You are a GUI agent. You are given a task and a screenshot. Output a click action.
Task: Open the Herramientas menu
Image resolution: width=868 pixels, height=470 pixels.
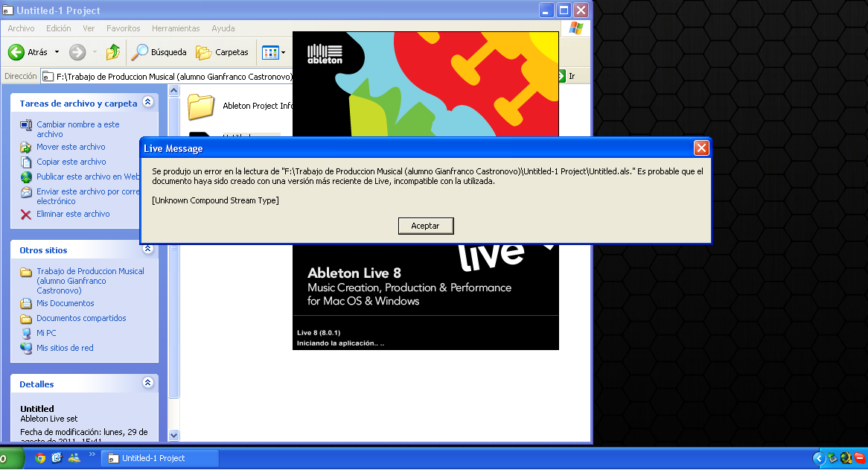tap(176, 28)
